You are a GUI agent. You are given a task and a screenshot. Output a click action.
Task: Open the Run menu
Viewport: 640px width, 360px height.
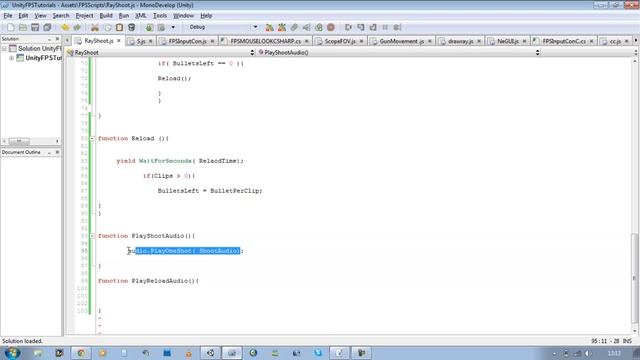(x=124, y=16)
